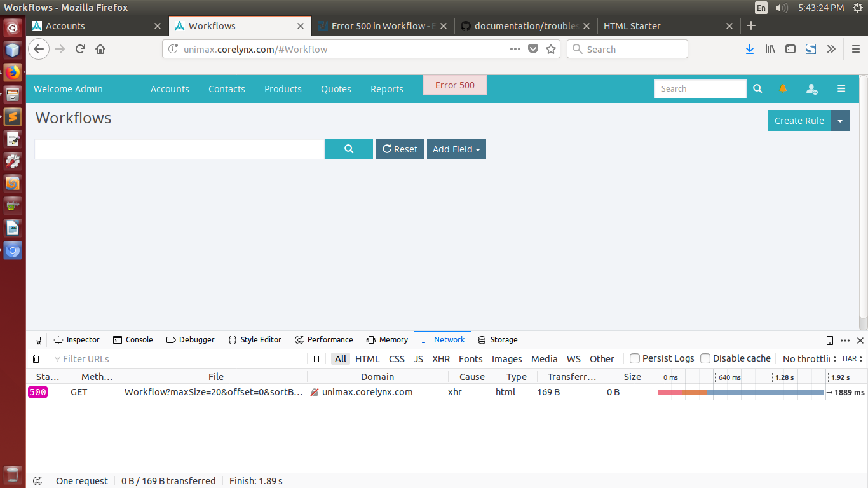Bookmark this page with star icon
The height and width of the screenshot is (488, 868).
tap(551, 49)
